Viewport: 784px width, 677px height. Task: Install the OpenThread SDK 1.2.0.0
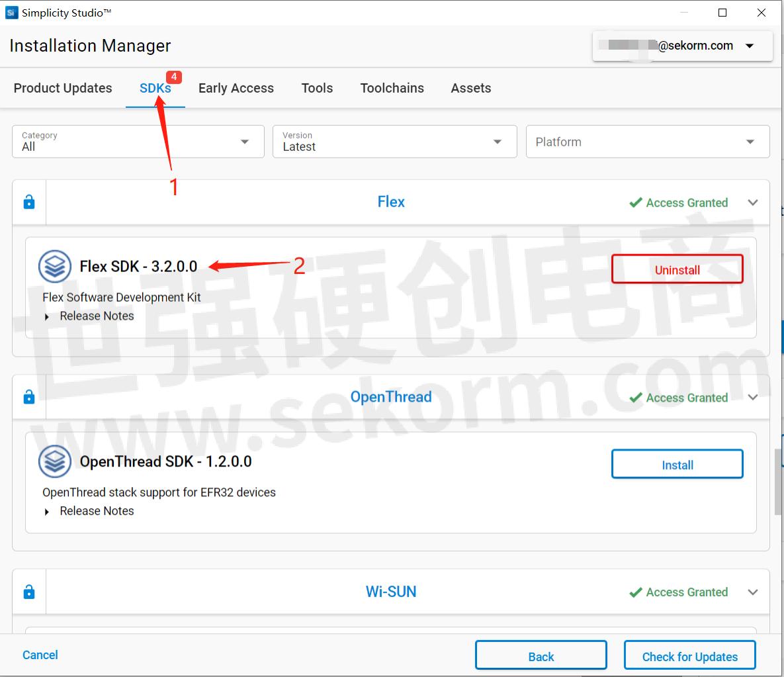677,465
